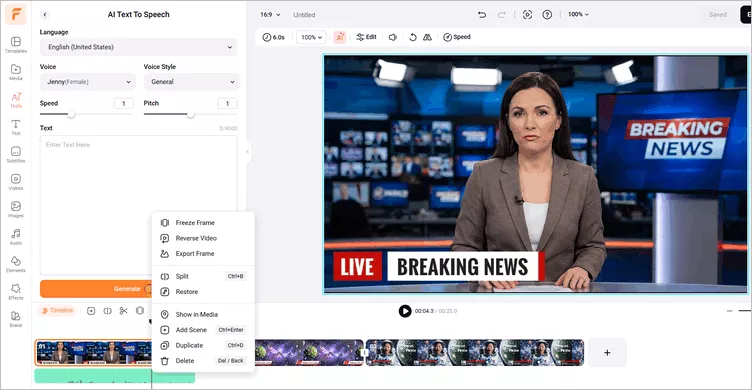Go back from AI Text To Speech

pos(45,14)
